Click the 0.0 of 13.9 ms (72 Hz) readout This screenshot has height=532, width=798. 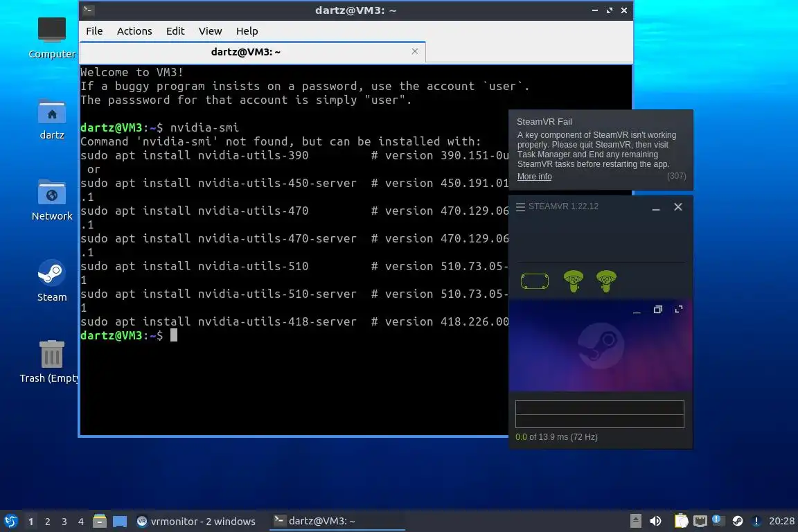pos(556,437)
